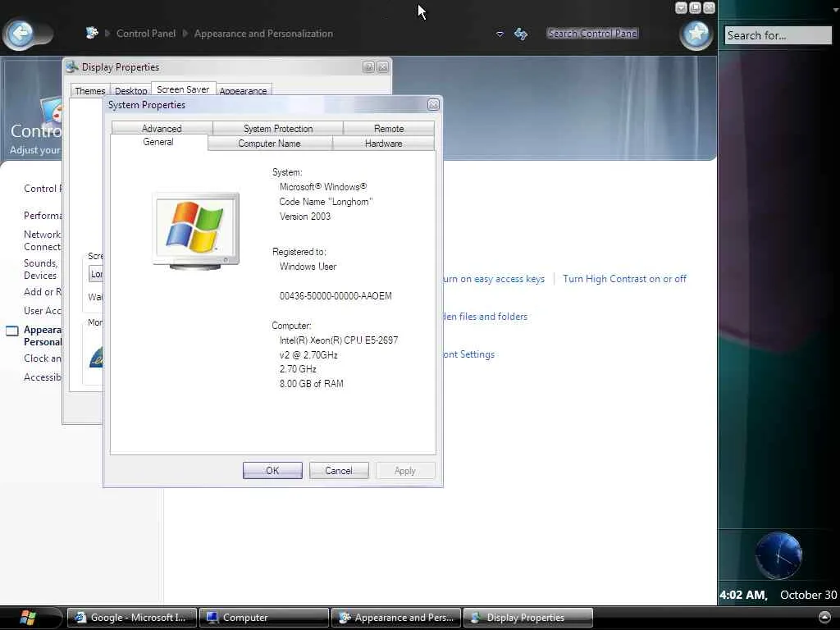This screenshot has height=630, width=840.
Task: Click text 00436-50000-00000-AAOEM
Action: (x=336, y=295)
